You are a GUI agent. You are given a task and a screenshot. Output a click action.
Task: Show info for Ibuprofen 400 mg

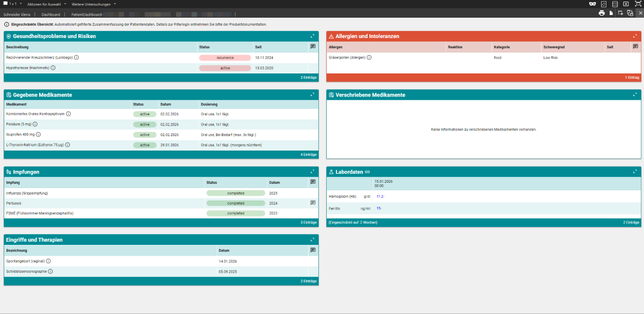point(39,134)
